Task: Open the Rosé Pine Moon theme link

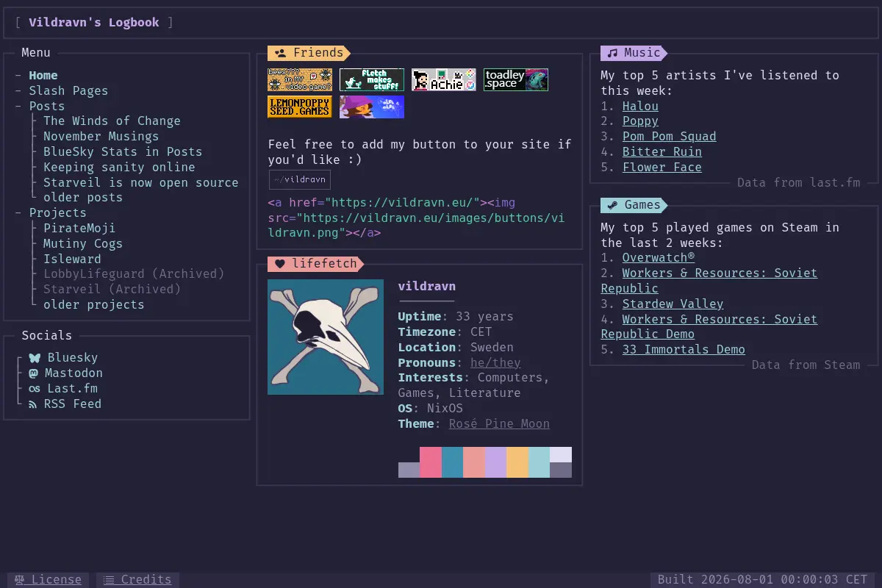Action: click(499, 424)
